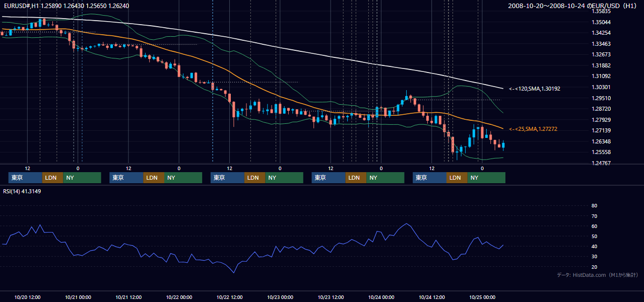Click the 1.33463 price axis label
644x302 pixels.
[x=601, y=44]
